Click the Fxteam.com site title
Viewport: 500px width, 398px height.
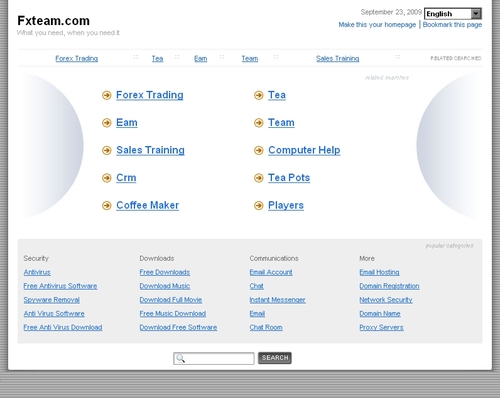pyautogui.click(x=53, y=21)
